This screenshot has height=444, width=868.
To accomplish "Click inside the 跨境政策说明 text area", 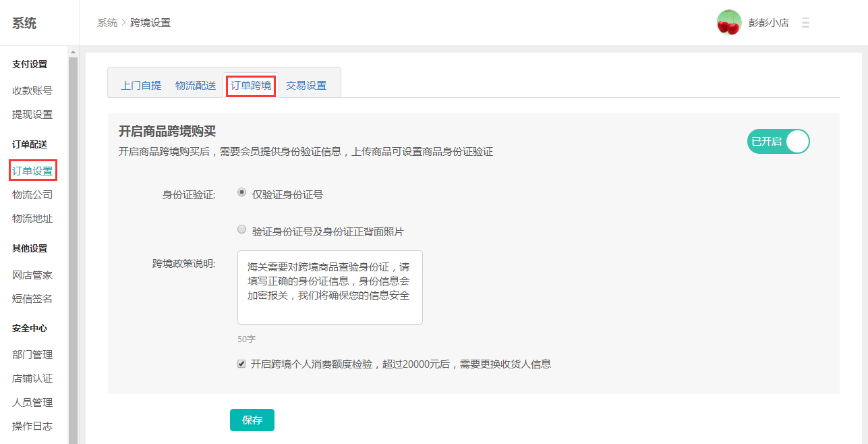I will tap(330, 287).
